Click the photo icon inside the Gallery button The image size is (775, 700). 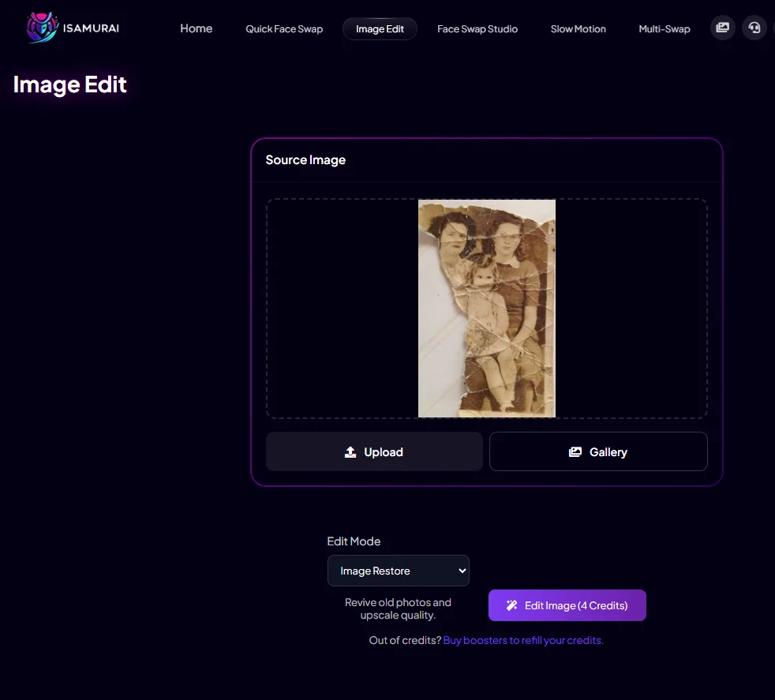coord(575,451)
